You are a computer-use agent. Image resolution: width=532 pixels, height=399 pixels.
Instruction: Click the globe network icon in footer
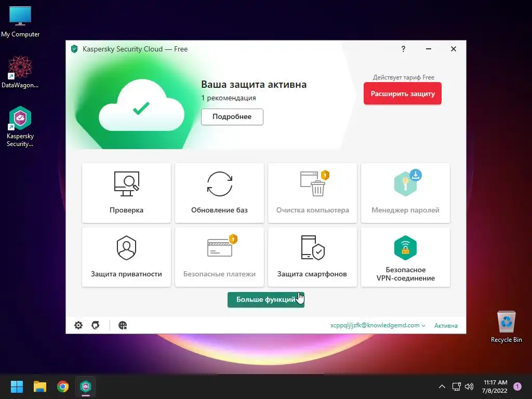tap(123, 325)
